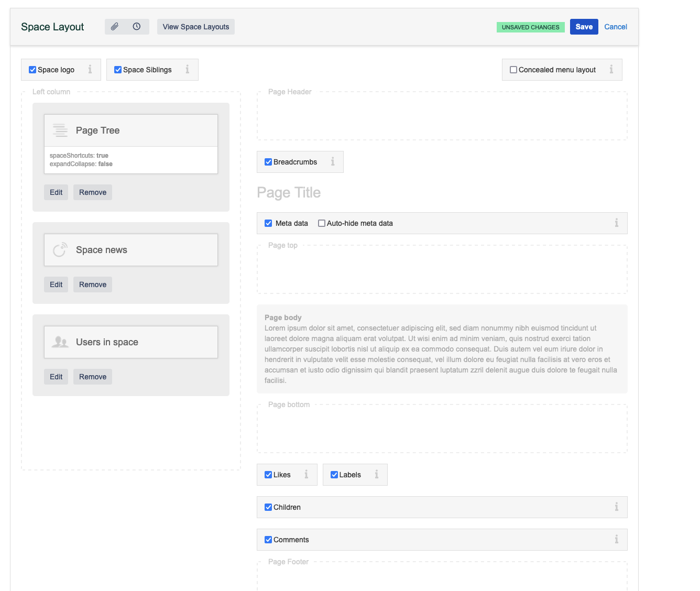Click the Space news refresh icon
Screen dimensions: 700x591
(60, 249)
